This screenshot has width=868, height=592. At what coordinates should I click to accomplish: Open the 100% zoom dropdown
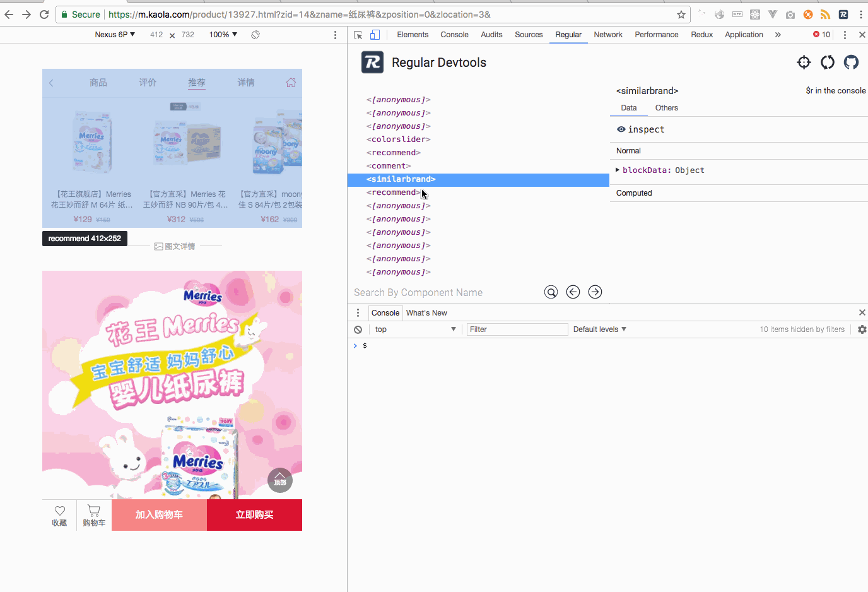pyautogui.click(x=223, y=35)
